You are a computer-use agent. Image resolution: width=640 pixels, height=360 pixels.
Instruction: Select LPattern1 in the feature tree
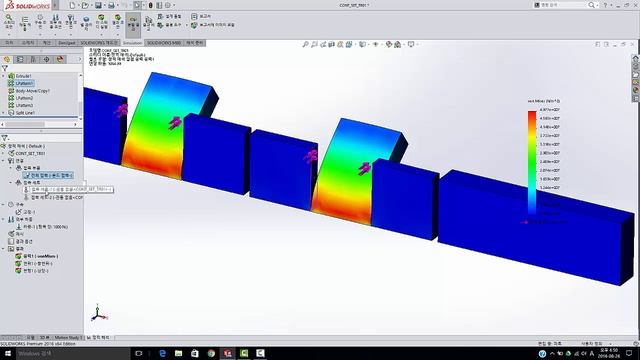[x=24, y=83]
